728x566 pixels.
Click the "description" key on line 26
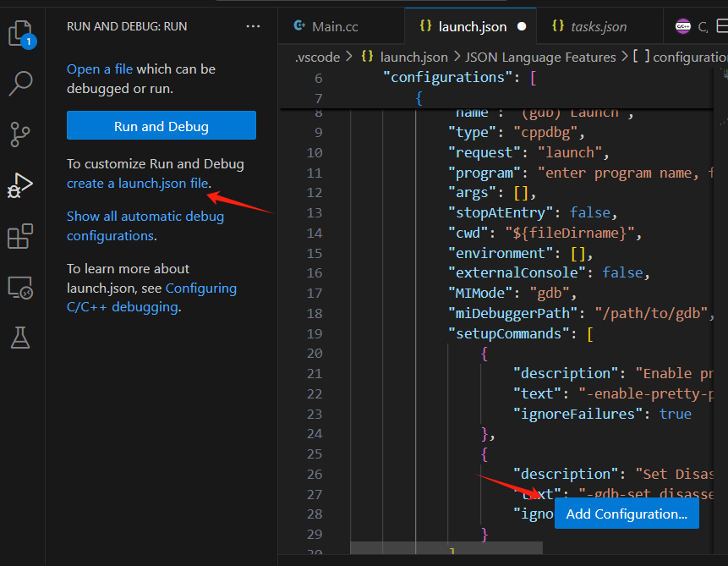coord(565,474)
